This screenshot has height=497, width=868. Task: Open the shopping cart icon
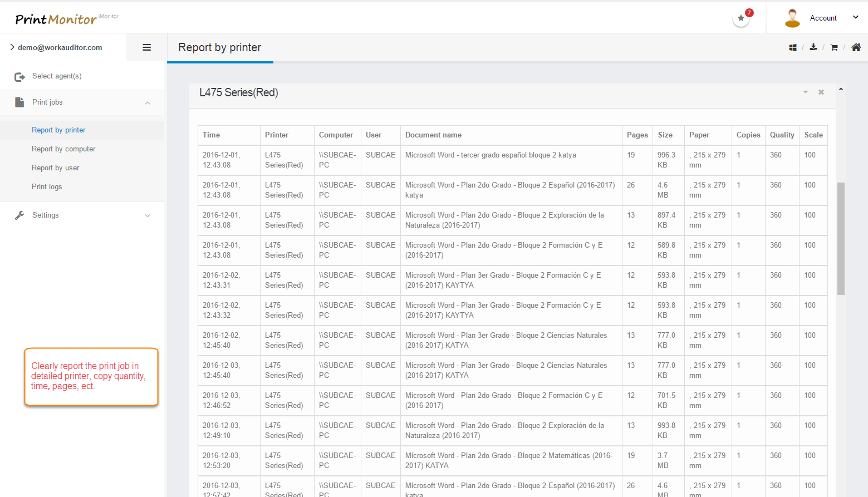click(x=834, y=48)
